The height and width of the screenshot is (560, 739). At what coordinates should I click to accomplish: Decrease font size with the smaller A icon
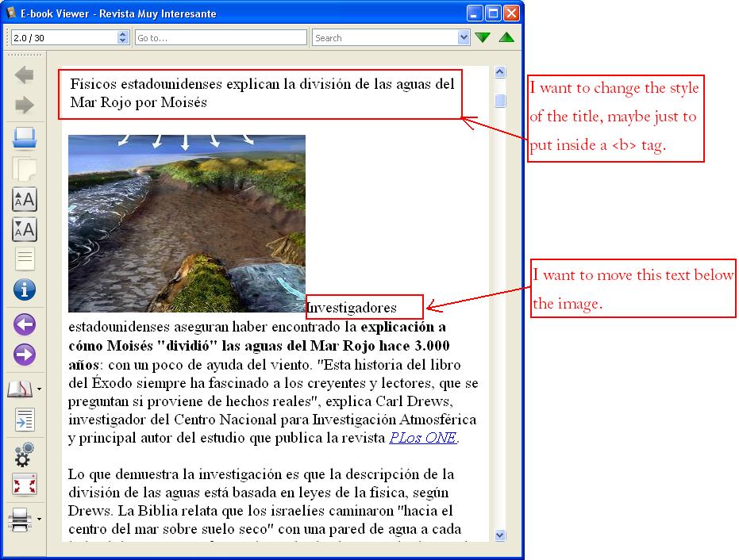click(25, 230)
